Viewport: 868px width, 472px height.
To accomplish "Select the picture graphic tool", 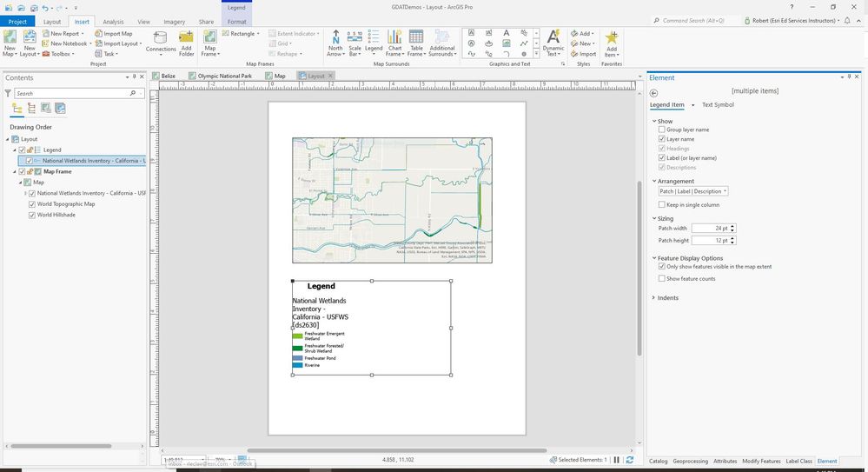I will click(506, 43).
